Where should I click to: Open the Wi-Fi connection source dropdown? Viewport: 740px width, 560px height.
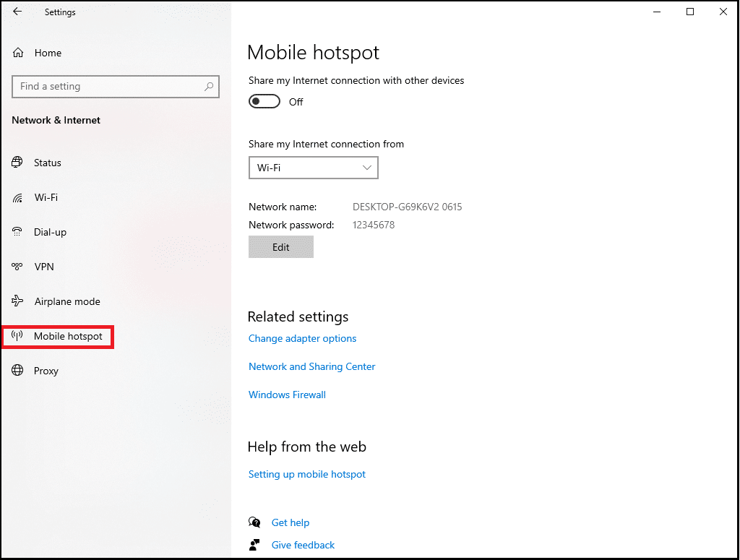point(314,168)
